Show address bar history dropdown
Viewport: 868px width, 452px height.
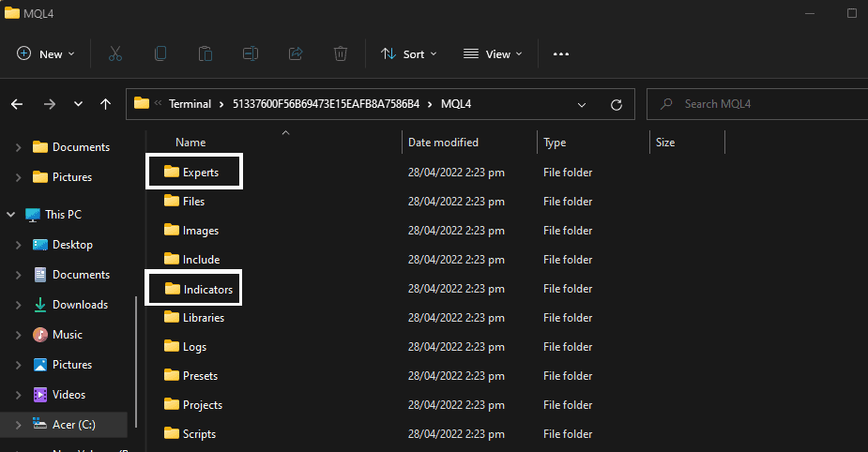click(581, 105)
